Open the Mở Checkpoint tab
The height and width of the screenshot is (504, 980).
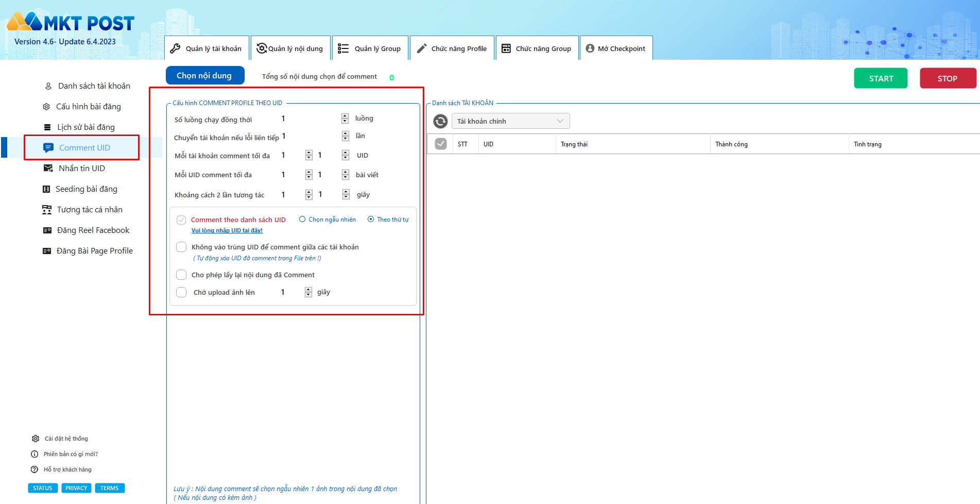616,48
